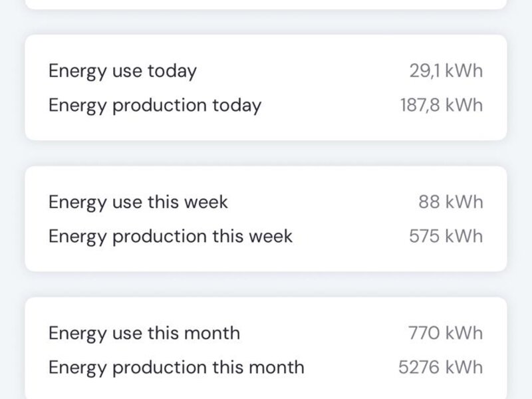Select the 'Energy production this month' label
Image resolution: width=532 pixels, height=399 pixels.
[176, 367]
